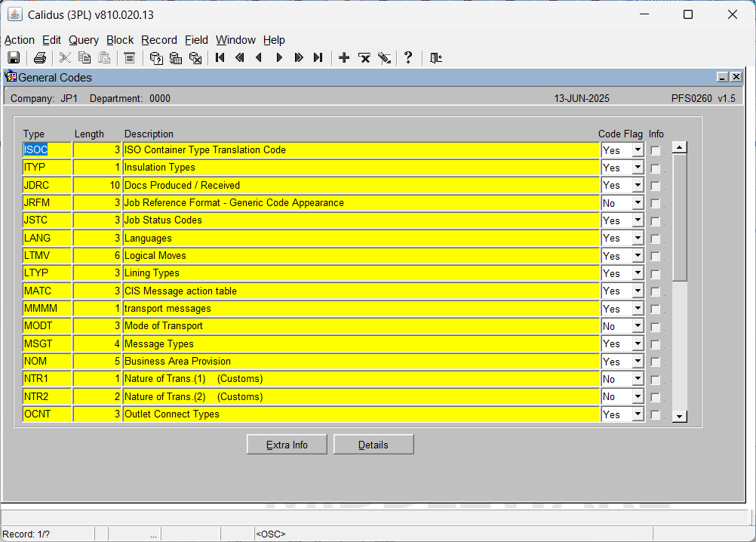Open the Action menu
The height and width of the screenshot is (542, 756).
[x=20, y=40]
